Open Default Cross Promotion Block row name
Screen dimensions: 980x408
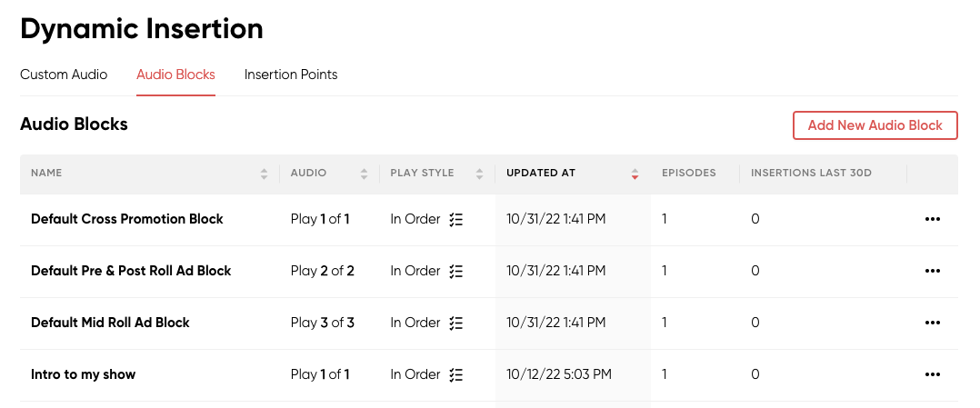click(127, 219)
